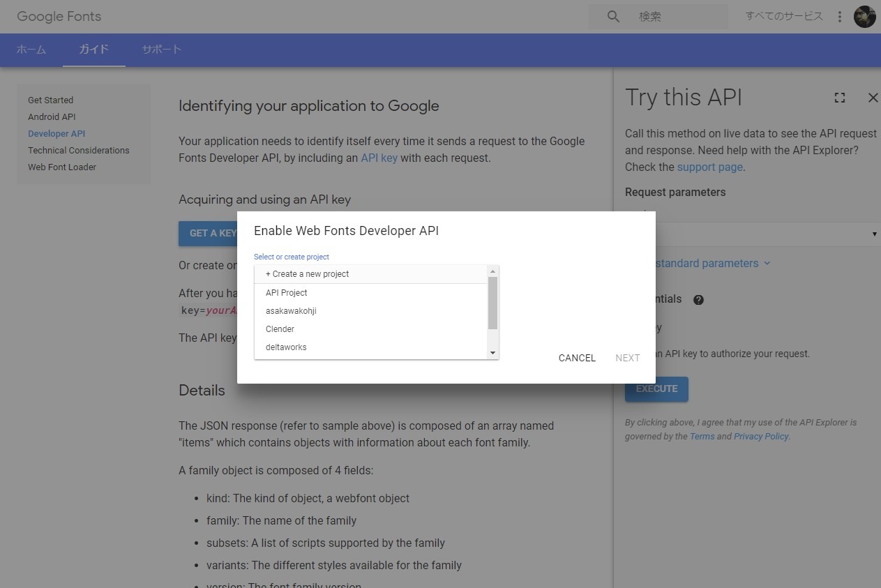Viewport: 881px width, 588px height.
Task: Select 'API Project' from project list
Action: 372,293
